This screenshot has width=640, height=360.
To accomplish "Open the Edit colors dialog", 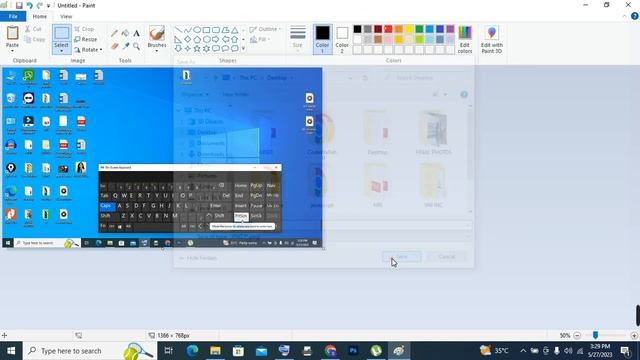I will (464, 40).
